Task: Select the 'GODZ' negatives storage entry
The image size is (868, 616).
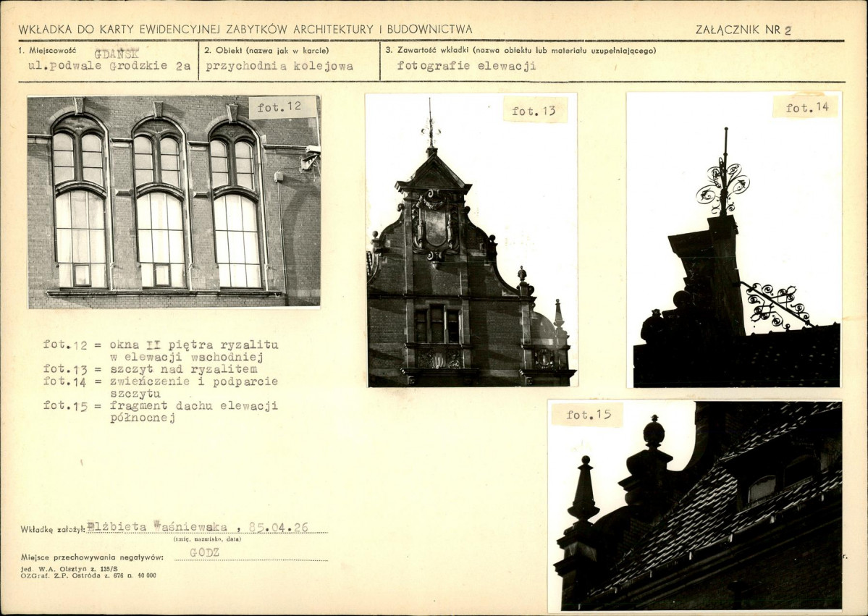Action: pyautogui.click(x=205, y=552)
